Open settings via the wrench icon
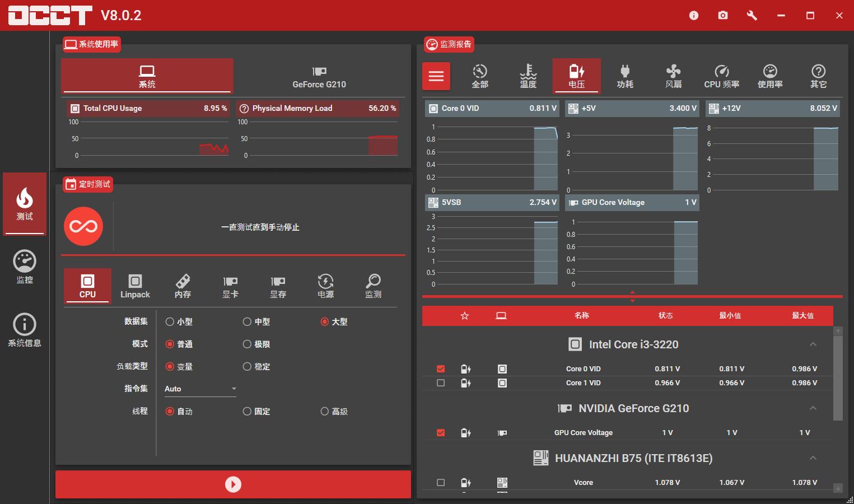854x504 pixels. point(752,16)
